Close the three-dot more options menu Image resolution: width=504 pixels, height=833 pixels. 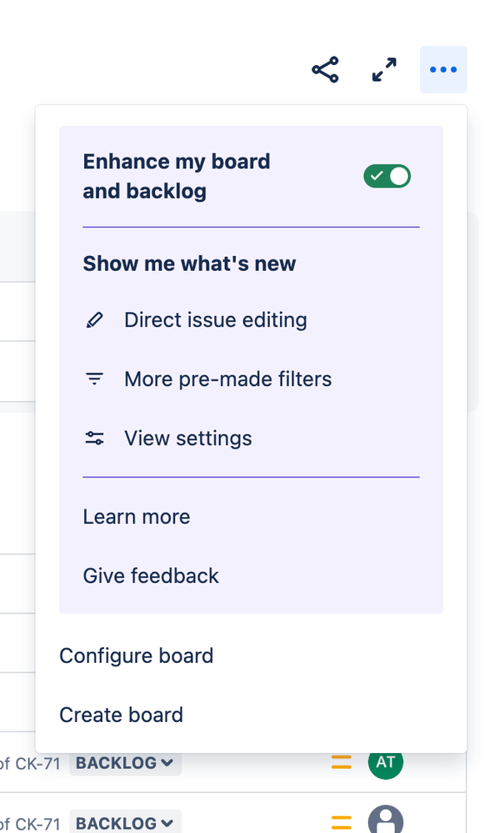point(443,70)
